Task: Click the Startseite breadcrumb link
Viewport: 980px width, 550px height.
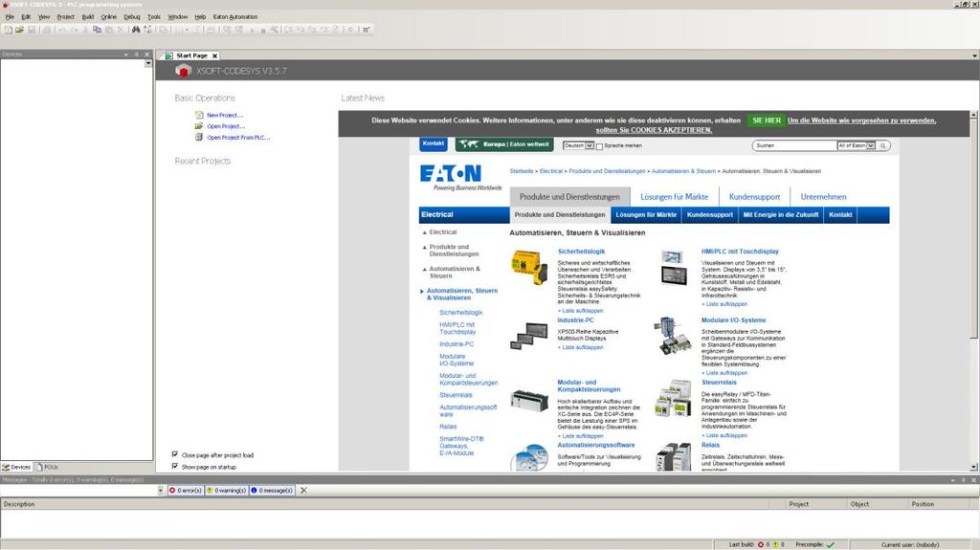Action: (522, 171)
